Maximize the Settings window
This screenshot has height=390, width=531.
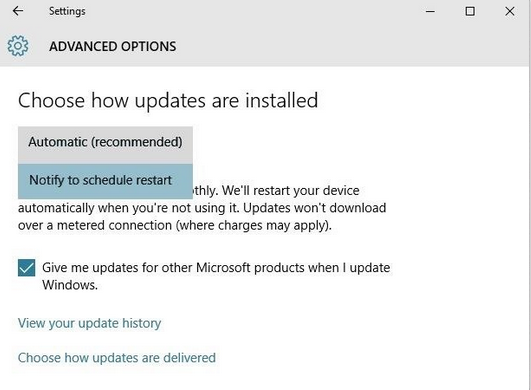pyautogui.click(x=470, y=12)
